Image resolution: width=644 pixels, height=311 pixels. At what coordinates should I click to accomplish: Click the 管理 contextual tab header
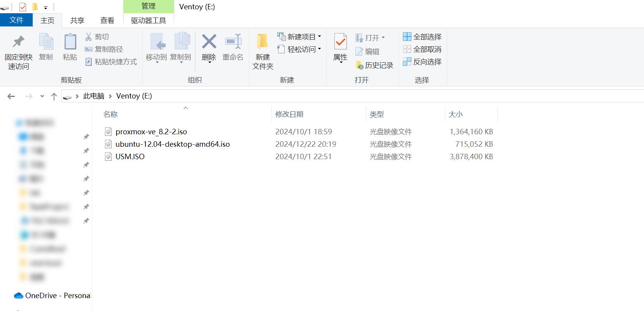pyautogui.click(x=149, y=6)
